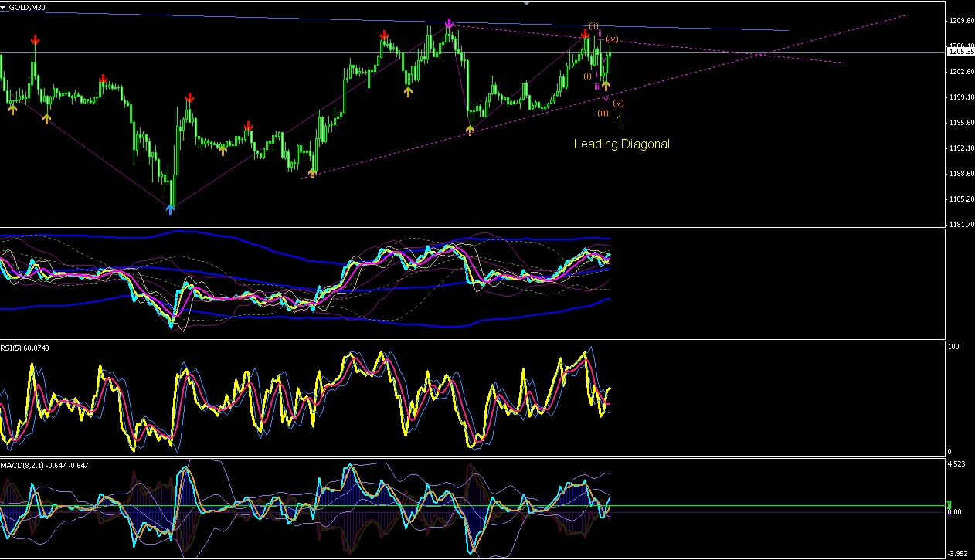The image size is (975, 560).
Task: Select the orange (v) wave label
Action: coord(619,103)
